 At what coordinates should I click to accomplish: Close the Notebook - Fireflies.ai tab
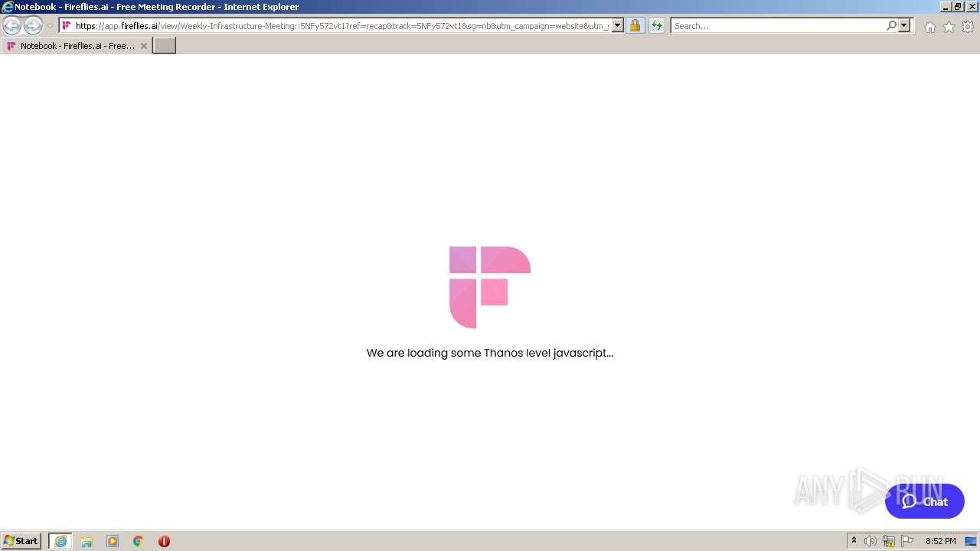[143, 46]
